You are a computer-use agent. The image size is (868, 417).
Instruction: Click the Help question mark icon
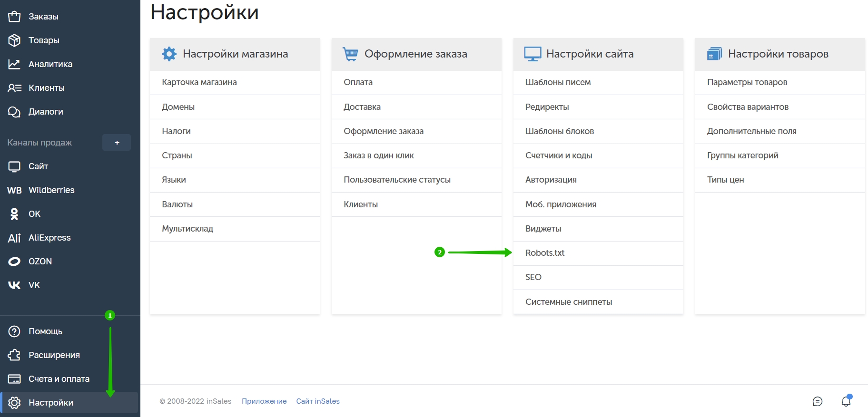click(x=14, y=331)
